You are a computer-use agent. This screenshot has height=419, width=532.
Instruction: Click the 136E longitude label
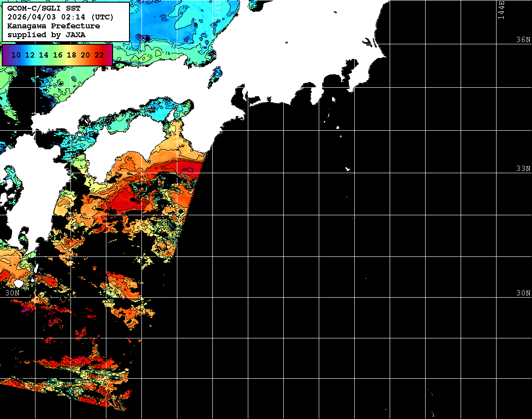218,9
